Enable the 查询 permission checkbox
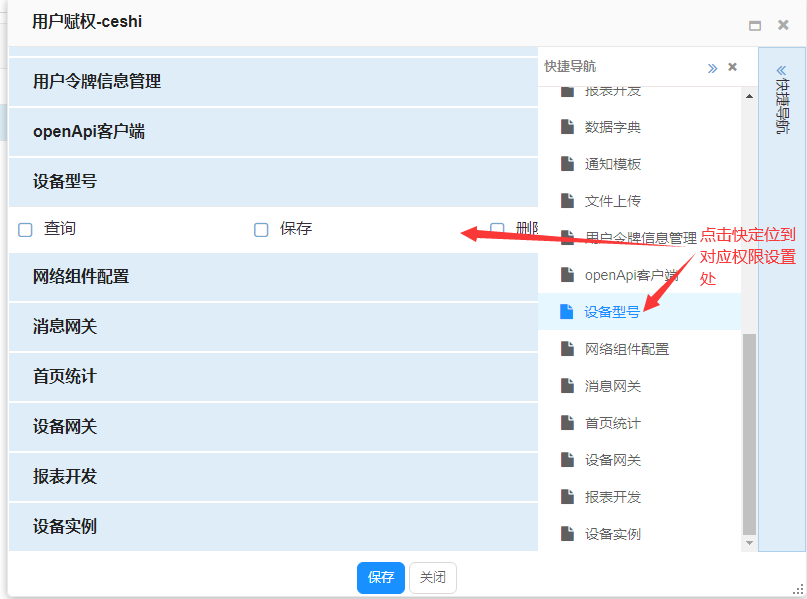 [26, 230]
